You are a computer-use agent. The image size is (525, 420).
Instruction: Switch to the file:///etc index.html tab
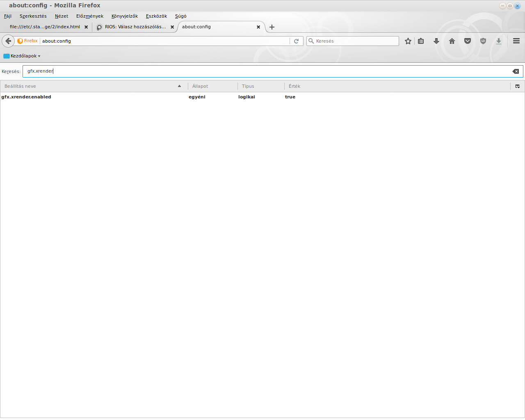[x=46, y=27]
